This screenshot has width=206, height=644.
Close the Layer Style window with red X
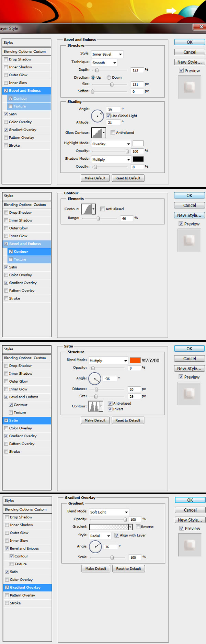coord(199,27)
